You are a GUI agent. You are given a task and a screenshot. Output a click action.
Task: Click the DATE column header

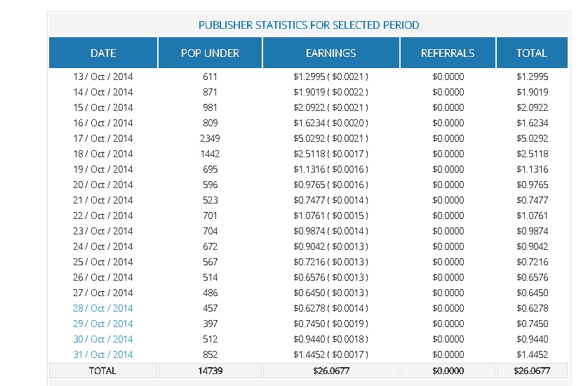coord(103,53)
